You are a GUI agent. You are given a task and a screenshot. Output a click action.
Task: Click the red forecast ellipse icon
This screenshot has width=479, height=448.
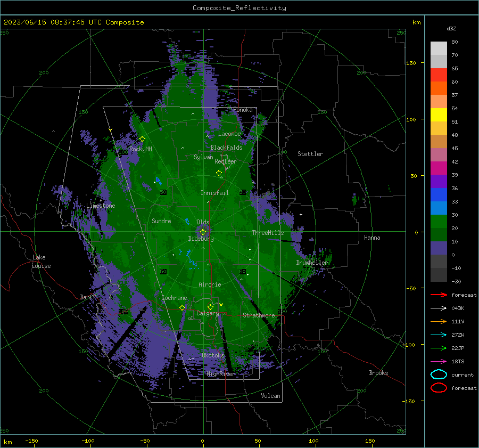439,388
